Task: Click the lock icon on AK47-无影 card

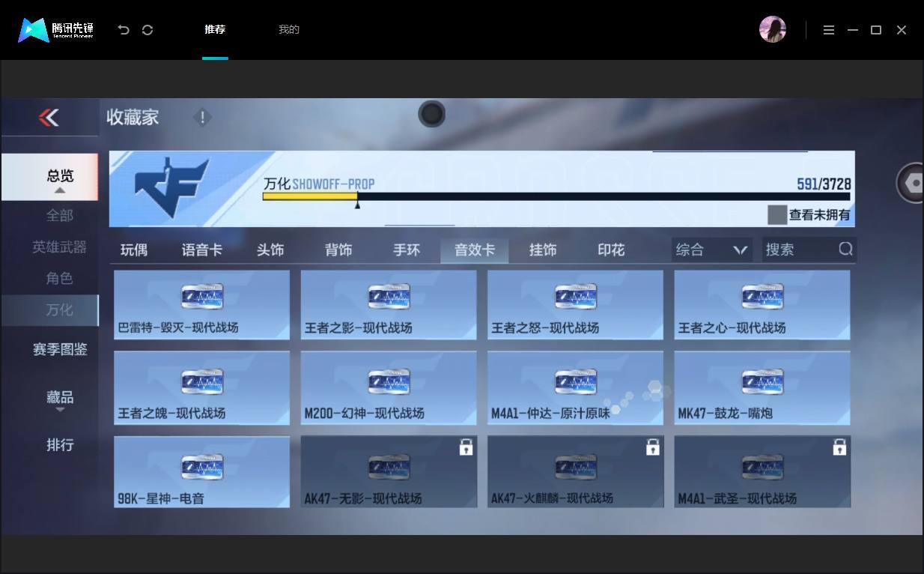Action: coord(466,447)
